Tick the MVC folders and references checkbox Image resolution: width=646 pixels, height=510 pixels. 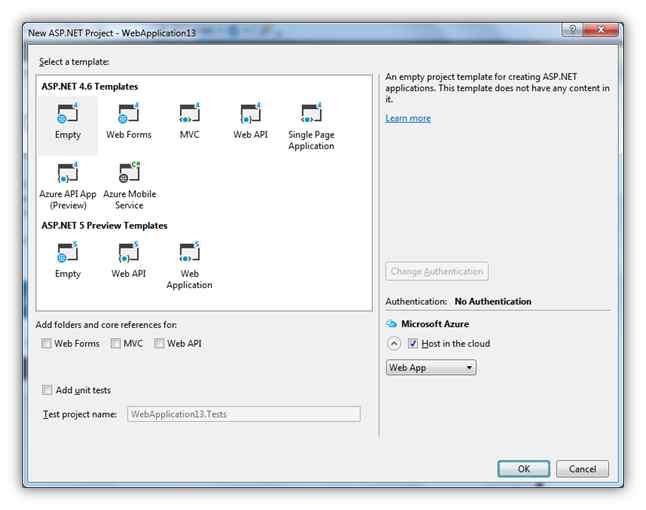[116, 343]
